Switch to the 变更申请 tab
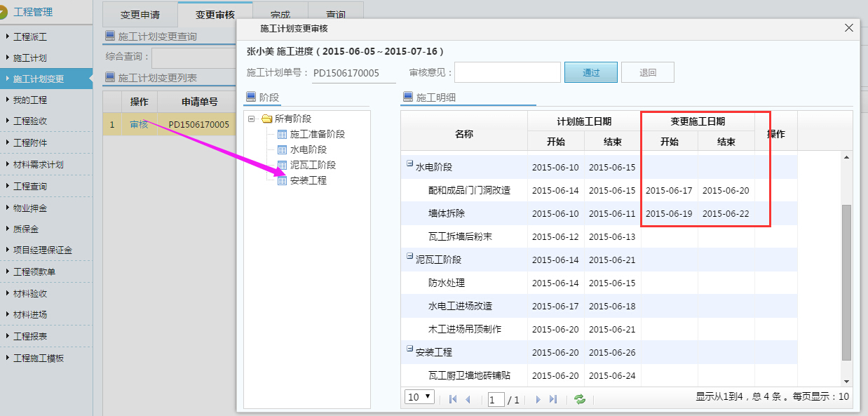Image resolution: width=868 pixels, height=416 pixels. pyautogui.click(x=140, y=14)
